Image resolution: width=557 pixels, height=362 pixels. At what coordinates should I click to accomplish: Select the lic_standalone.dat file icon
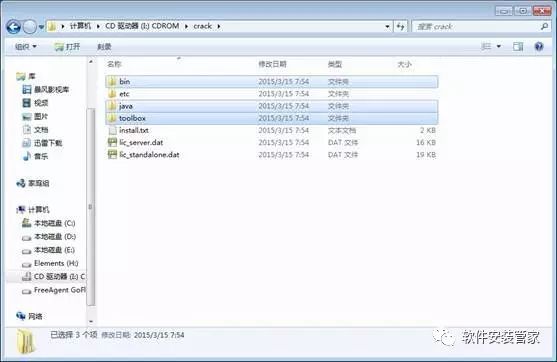pos(112,155)
